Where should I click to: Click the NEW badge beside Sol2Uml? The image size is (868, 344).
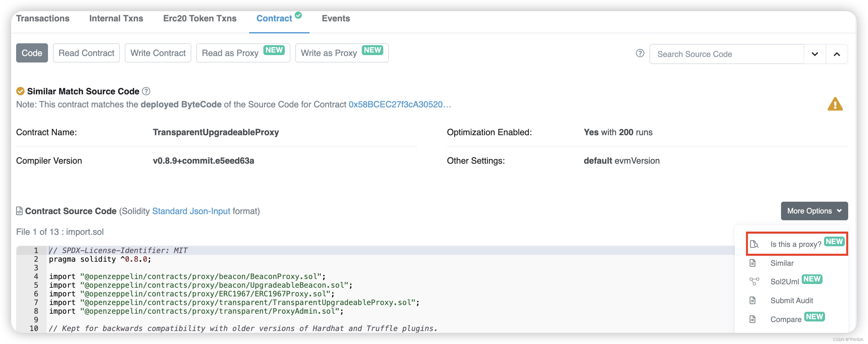click(812, 279)
